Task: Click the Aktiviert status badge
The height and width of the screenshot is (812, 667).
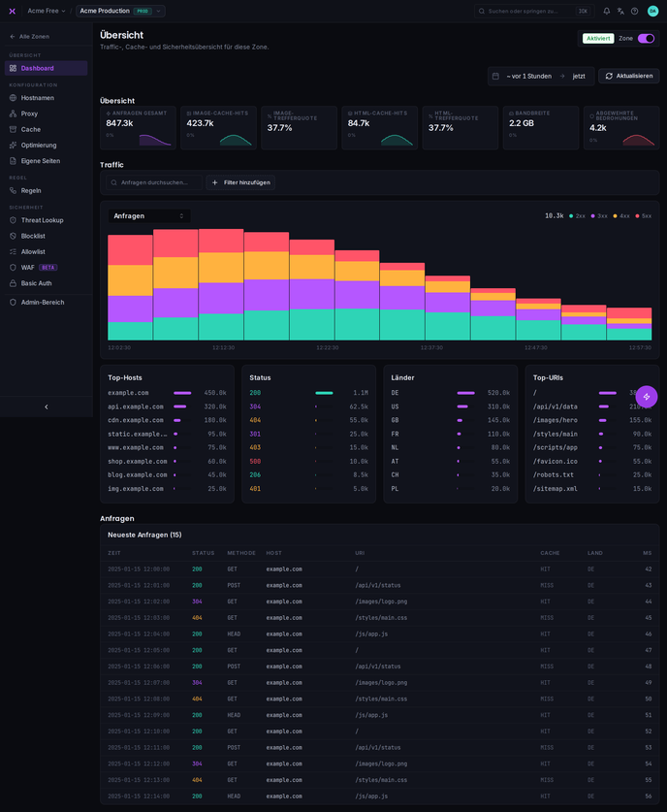Action: [x=598, y=39]
